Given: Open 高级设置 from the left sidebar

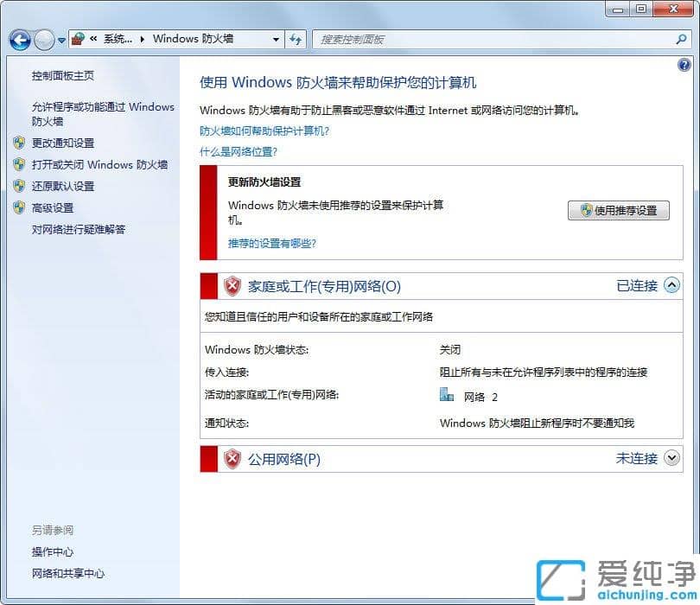Looking at the screenshot, I should click(53, 207).
